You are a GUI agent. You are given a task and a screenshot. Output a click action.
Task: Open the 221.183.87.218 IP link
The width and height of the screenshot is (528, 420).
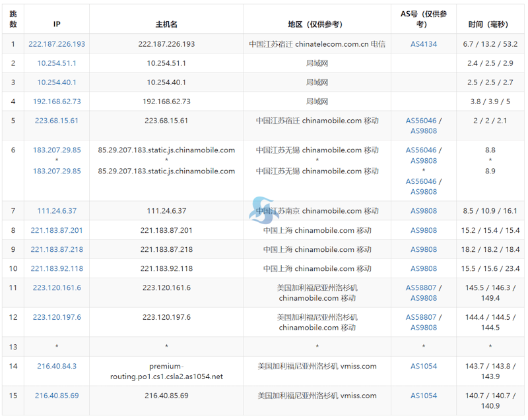coord(57,249)
